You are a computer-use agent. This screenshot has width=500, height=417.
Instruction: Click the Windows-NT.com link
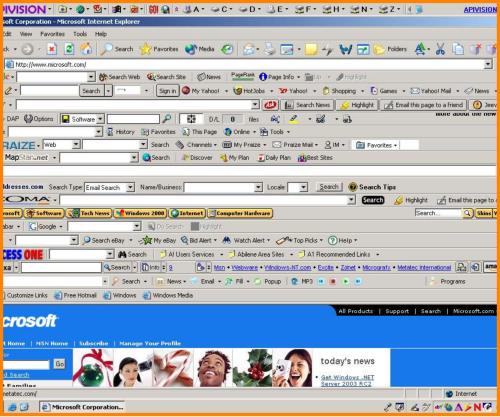pyautogui.click(x=287, y=268)
